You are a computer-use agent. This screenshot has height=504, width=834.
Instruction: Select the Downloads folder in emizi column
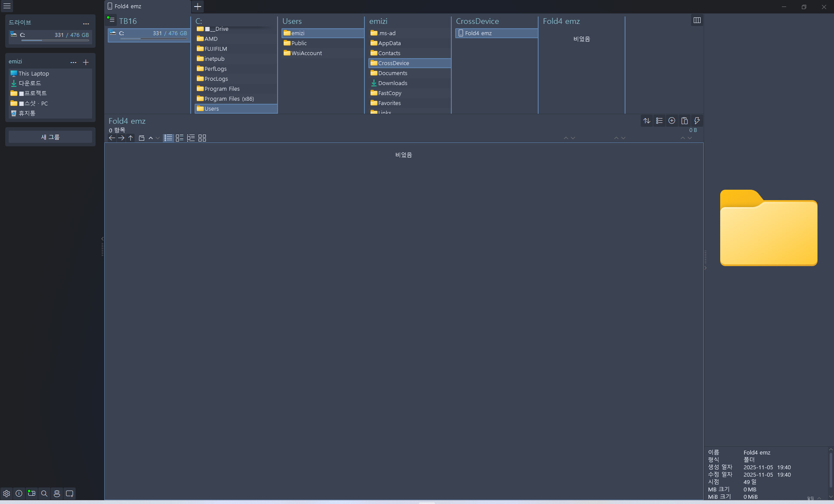pyautogui.click(x=392, y=83)
